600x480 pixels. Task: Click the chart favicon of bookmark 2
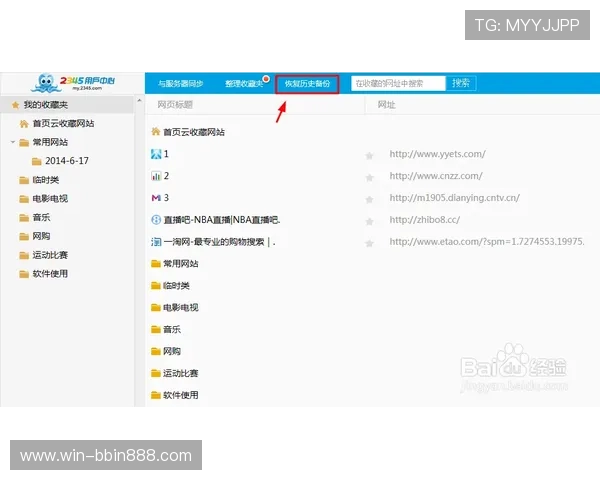point(156,176)
